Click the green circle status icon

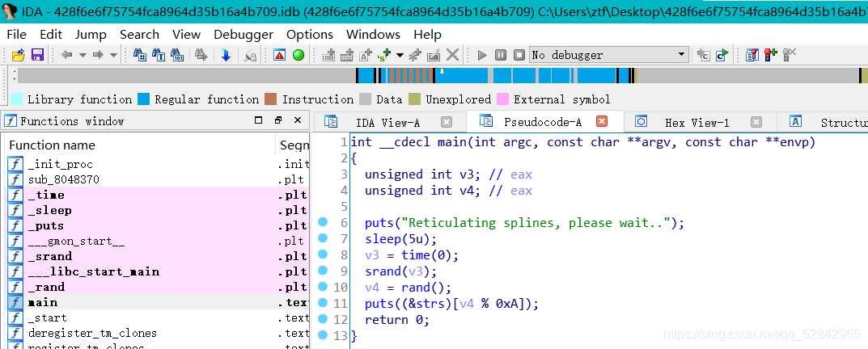[x=299, y=55]
